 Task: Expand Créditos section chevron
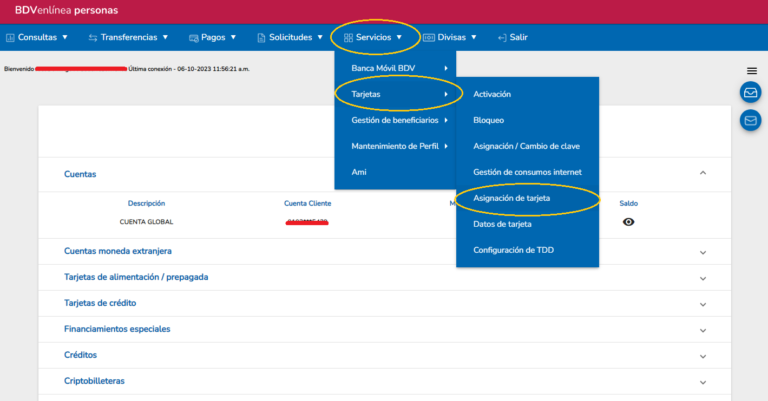[703, 356]
